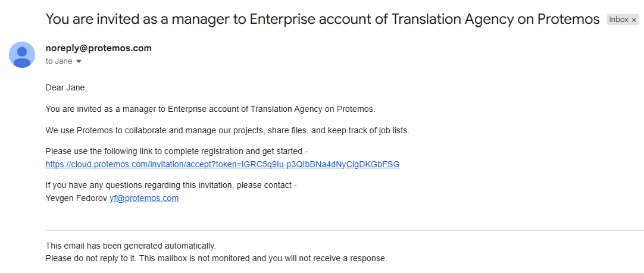
Task: Click the 'to Jane' recipient text
Action: pyautogui.click(x=59, y=61)
